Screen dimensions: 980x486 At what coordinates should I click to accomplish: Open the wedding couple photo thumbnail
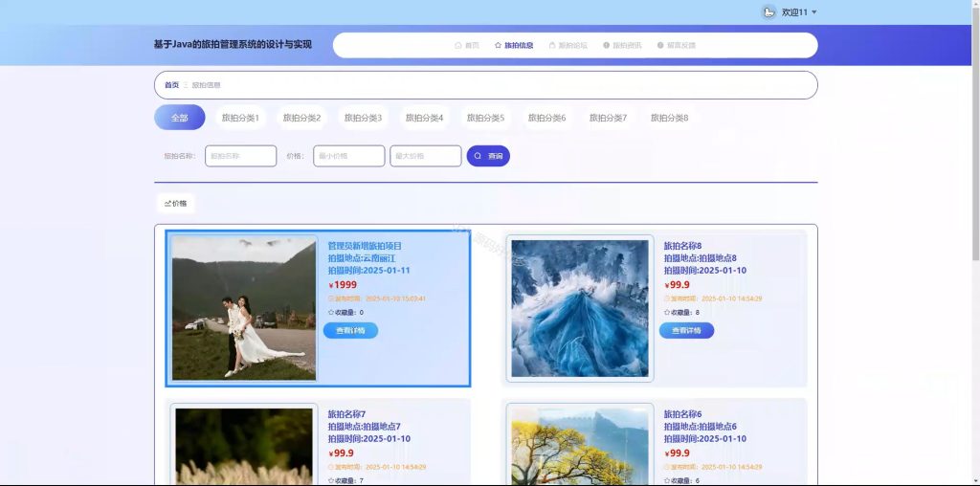244,308
